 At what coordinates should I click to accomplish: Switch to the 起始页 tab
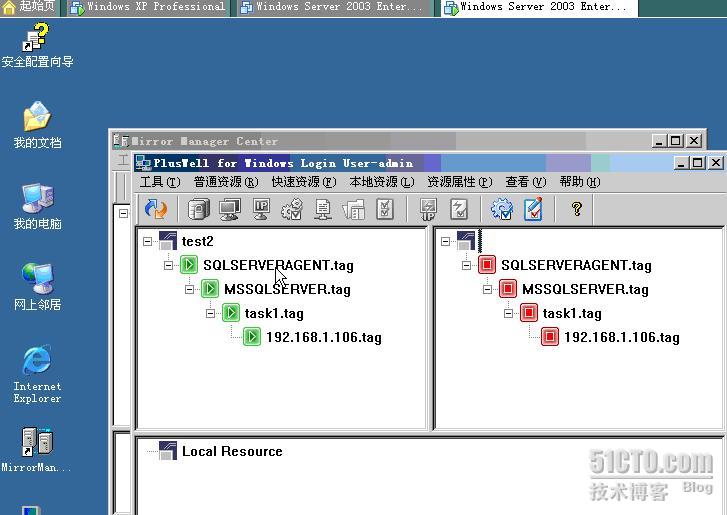pyautogui.click(x=29, y=7)
